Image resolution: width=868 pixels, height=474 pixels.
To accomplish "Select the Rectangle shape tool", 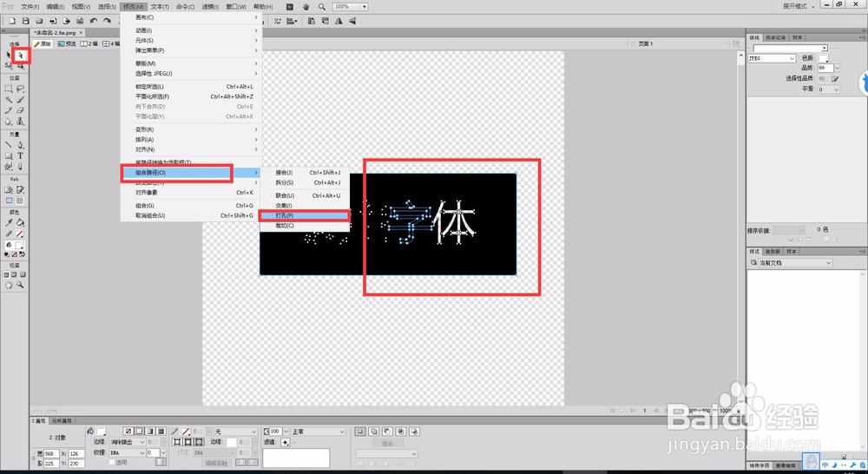I will pos(9,155).
